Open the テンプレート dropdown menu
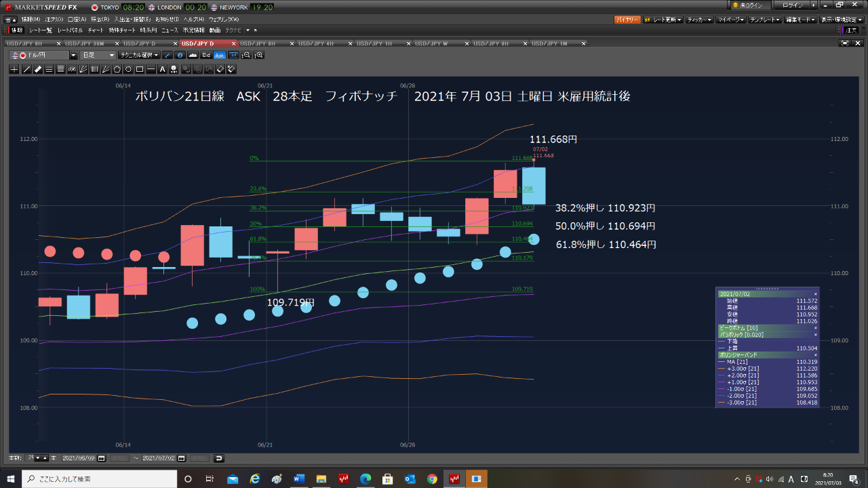The height and width of the screenshot is (488, 868). 765,20
